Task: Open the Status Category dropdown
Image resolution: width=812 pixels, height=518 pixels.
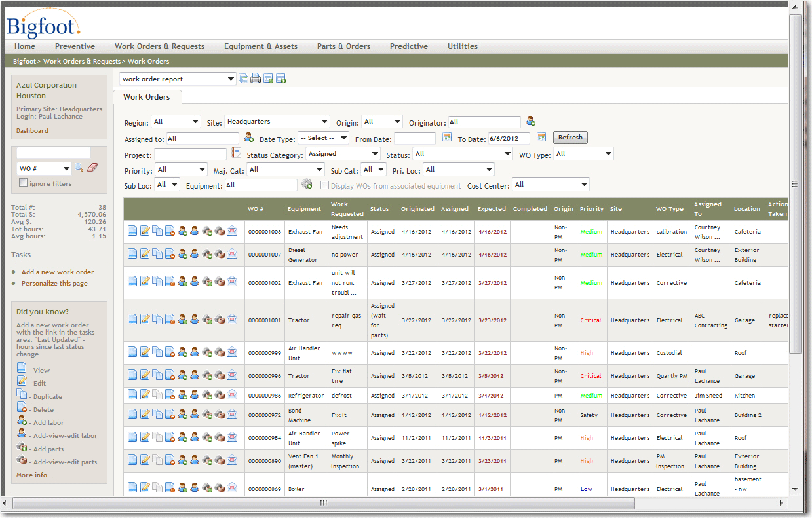Action: [x=343, y=154]
